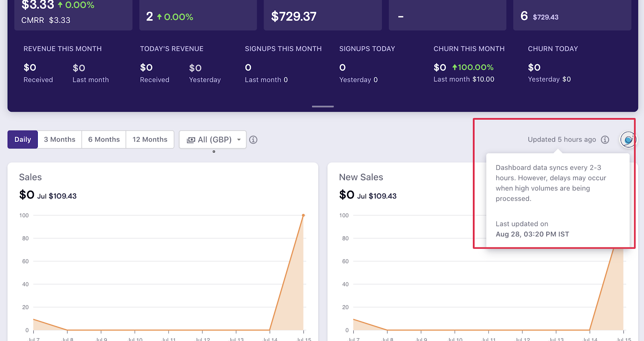
Task: Click the Sales chart title
Action: (31, 177)
